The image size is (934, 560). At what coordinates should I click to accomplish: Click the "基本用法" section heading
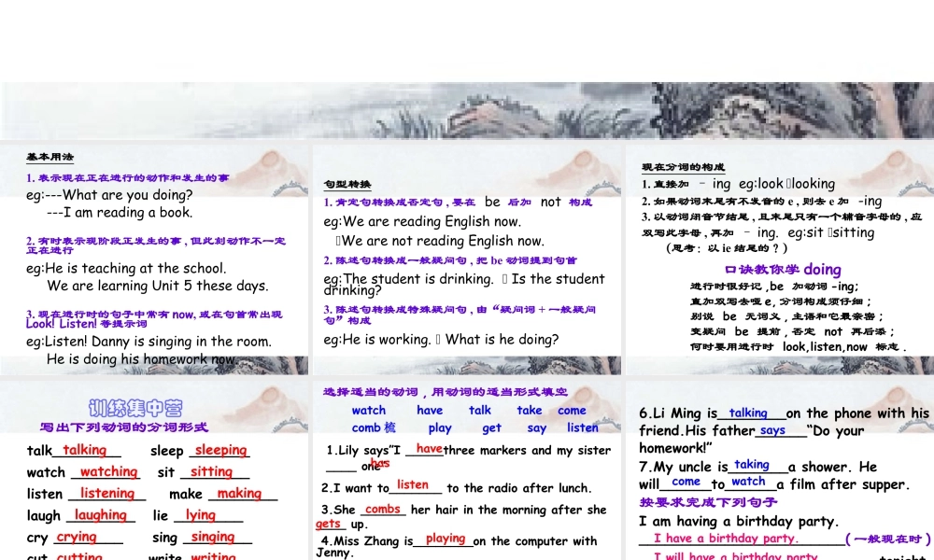click(50, 157)
